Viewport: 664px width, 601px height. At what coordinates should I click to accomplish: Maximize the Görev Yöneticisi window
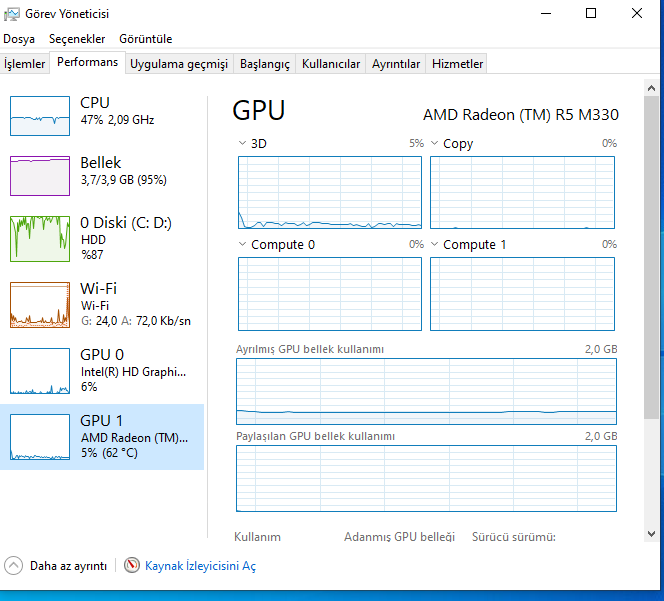591,14
